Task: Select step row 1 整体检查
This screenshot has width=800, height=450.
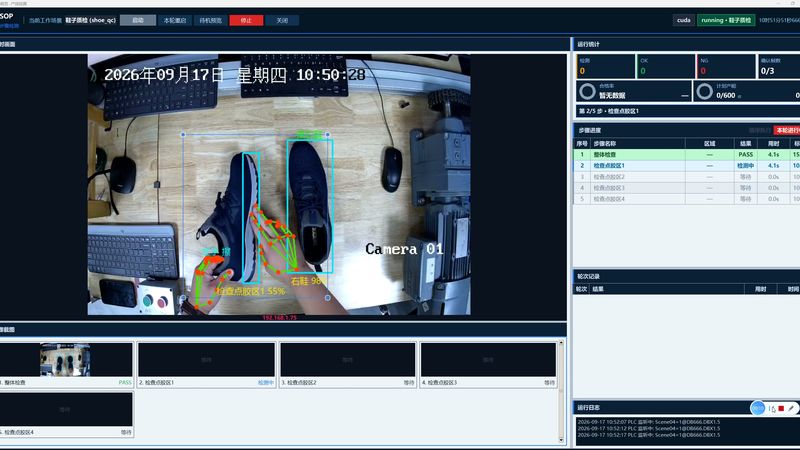Action: 686,154
